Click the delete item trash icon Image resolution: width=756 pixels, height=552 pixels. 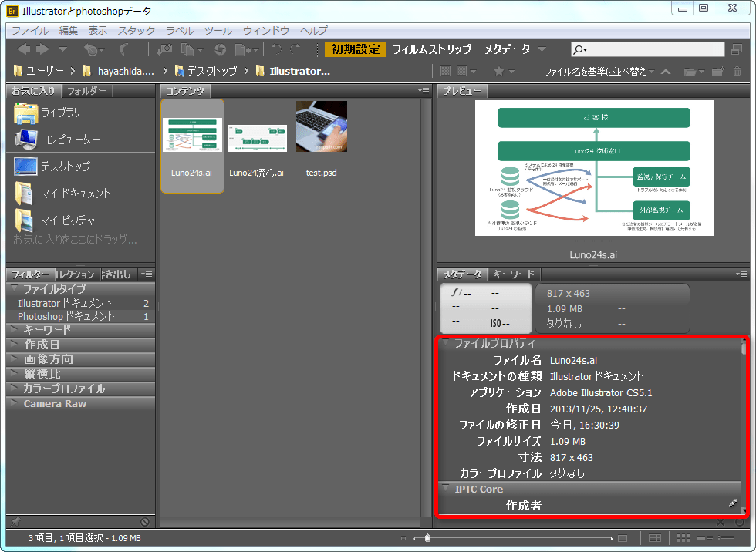[x=737, y=71]
